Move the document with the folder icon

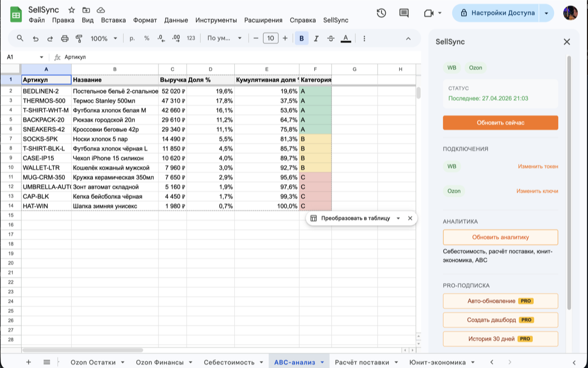pyautogui.click(x=86, y=10)
